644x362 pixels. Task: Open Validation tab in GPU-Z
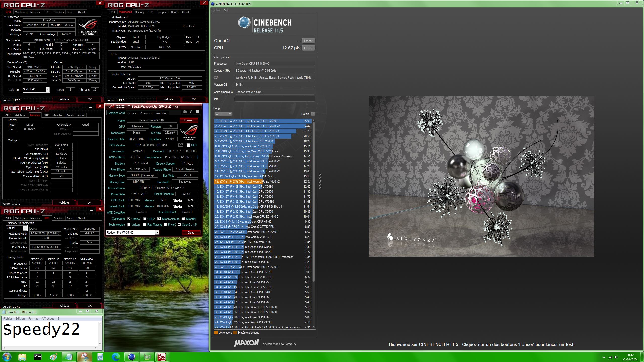pos(161,113)
